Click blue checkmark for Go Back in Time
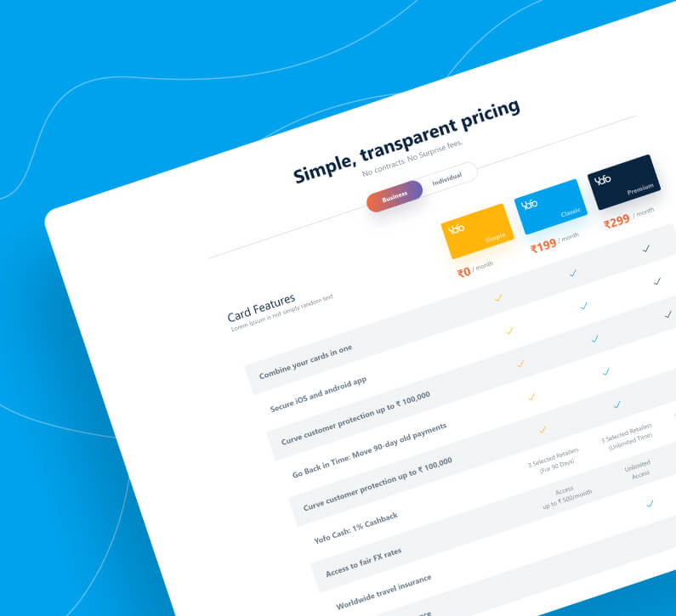Screen dimensions: 676x616 pyautogui.click(x=605, y=371)
